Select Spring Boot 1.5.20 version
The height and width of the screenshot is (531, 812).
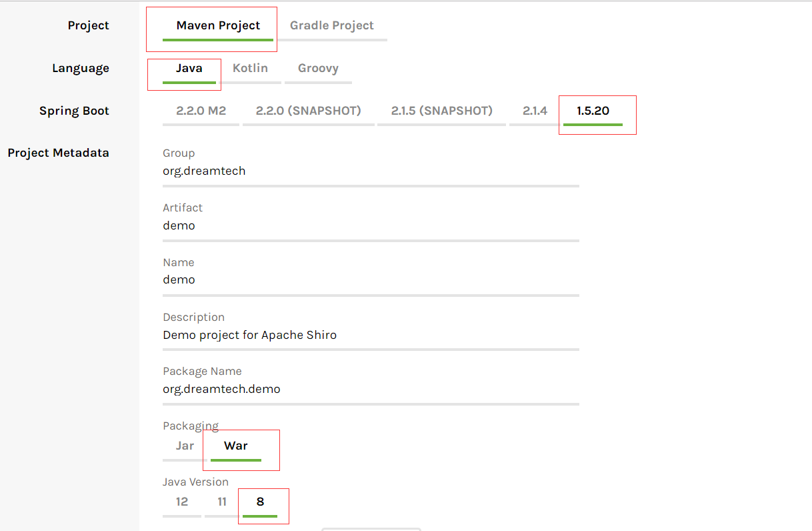pyautogui.click(x=593, y=111)
